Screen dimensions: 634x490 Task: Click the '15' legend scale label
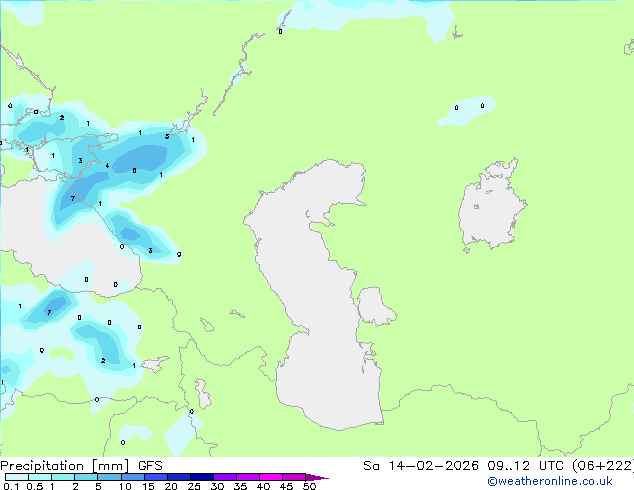148,486
